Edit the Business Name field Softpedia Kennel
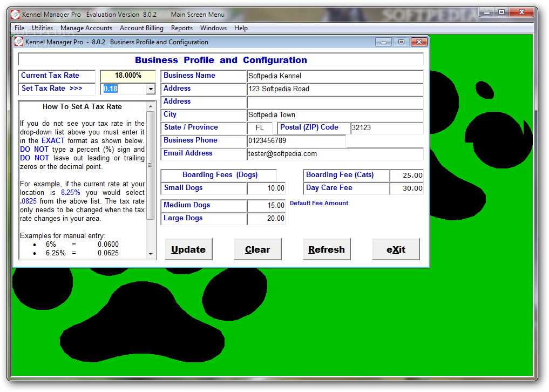The width and height of the screenshot is (549, 392). pos(335,76)
